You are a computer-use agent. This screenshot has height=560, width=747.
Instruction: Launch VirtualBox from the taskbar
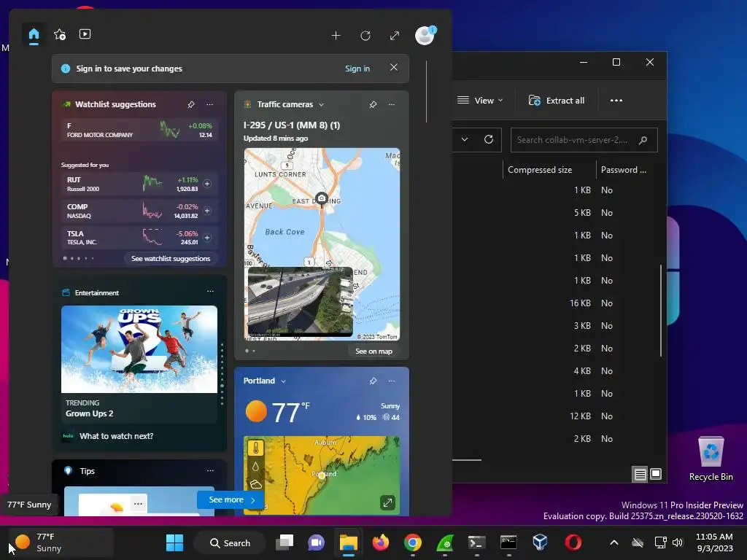541,542
